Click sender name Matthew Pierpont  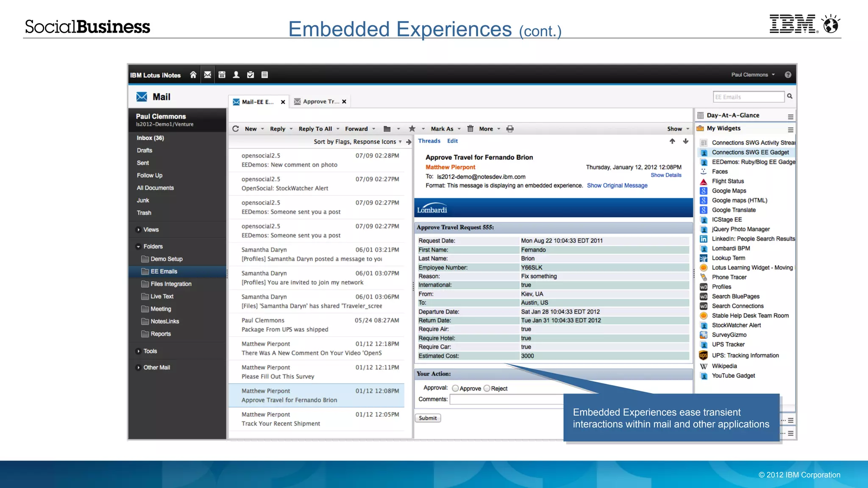point(450,167)
